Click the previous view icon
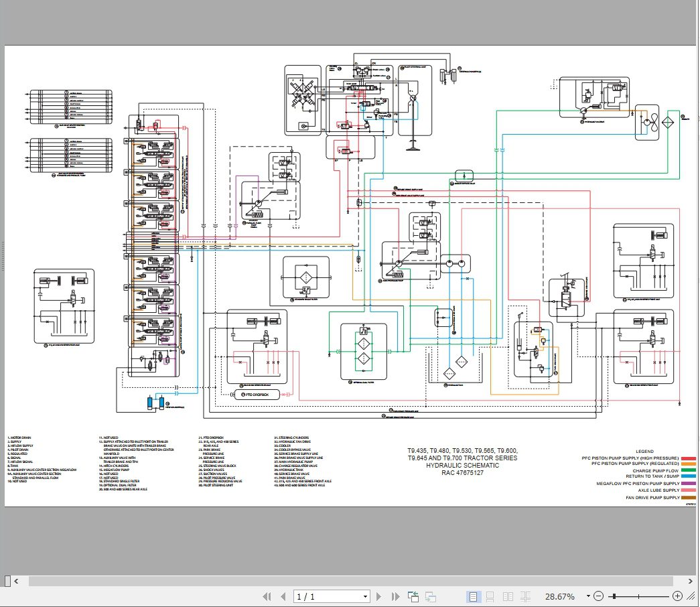This screenshot has height=607, width=700. click(413, 596)
